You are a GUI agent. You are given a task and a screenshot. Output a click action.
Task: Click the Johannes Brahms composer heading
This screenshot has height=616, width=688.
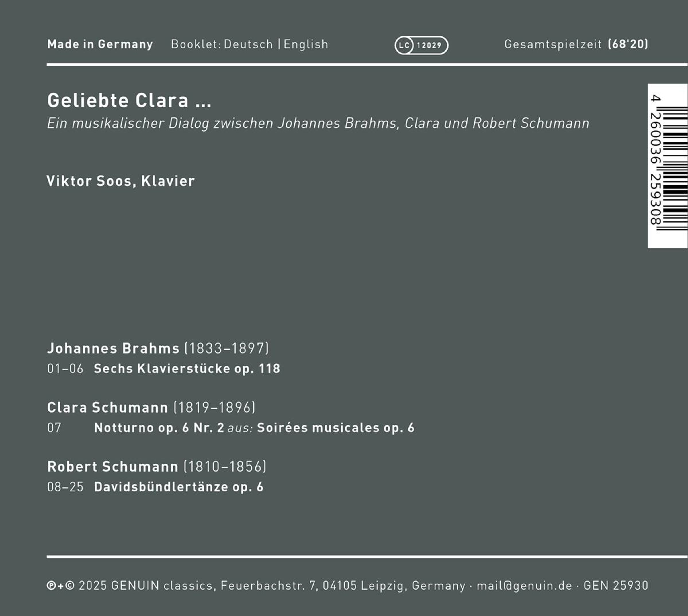pos(114,348)
